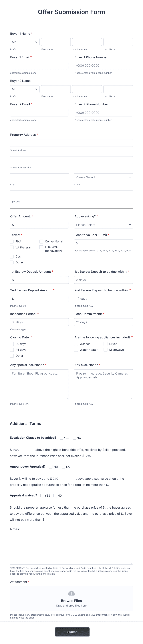Click Browse Files to attach documents
Viewport: 143px width, 644px height.
(71, 601)
